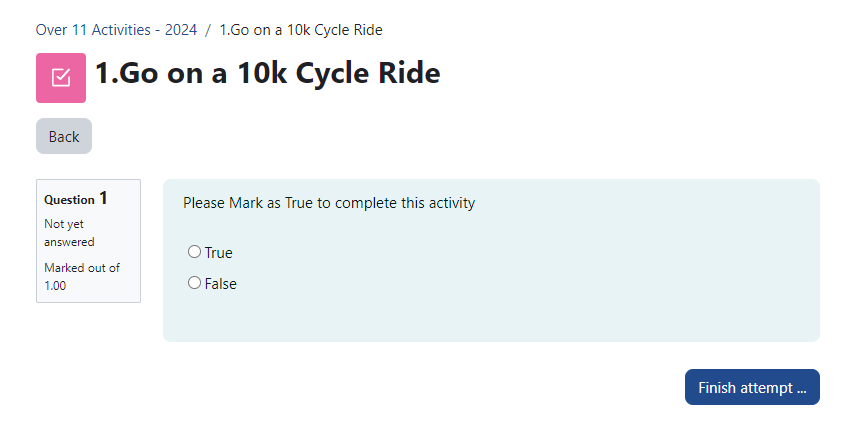Image resolution: width=844 pixels, height=423 pixels.
Task: Click the pink quiz activity icon
Action: [61, 78]
